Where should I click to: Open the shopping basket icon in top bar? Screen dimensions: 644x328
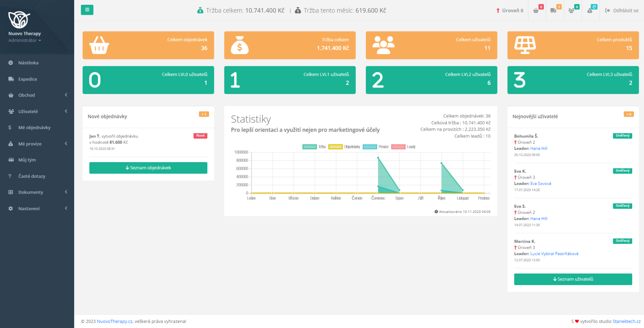[536, 10]
